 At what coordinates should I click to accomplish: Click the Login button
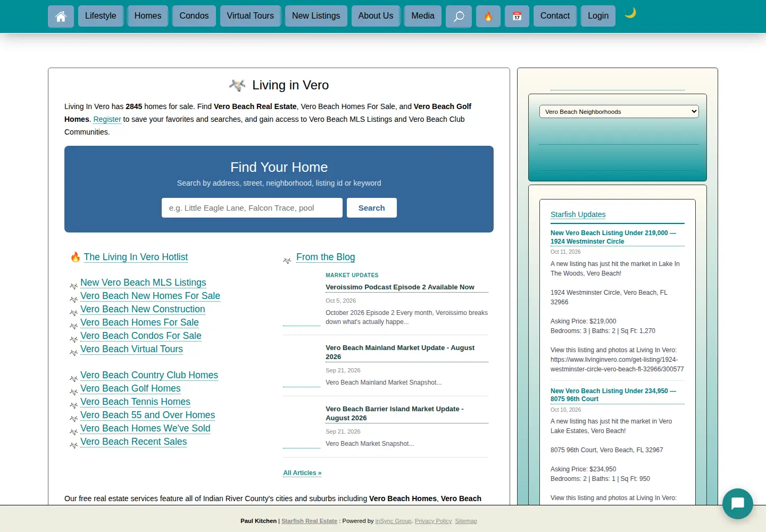[598, 16]
